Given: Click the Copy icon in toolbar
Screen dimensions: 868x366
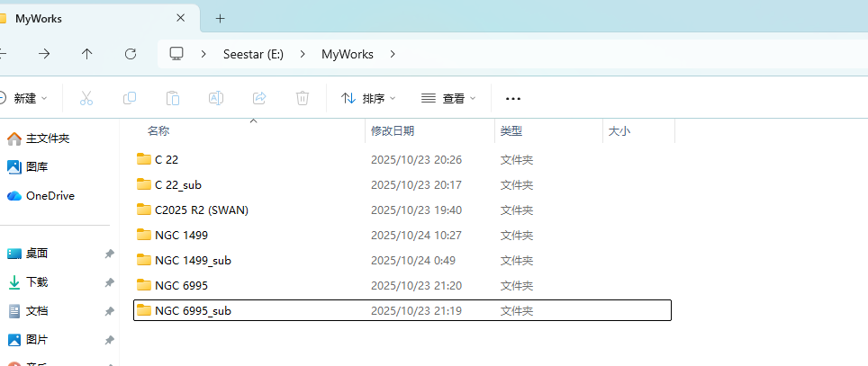Looking at the screenshot, I should pos(130,98).
